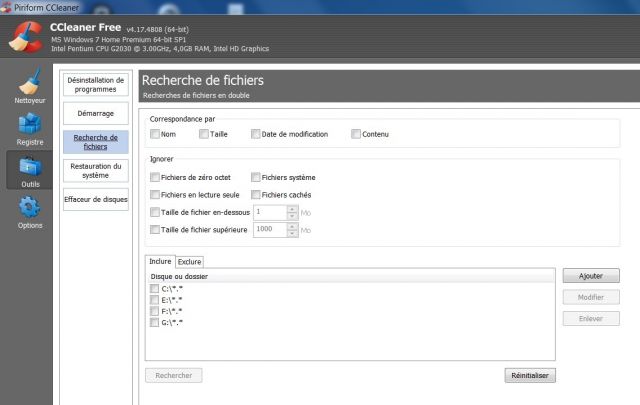The height and width of the screenshot is (405, 640).
Task: Decrease the maximum file size spinner
Action: pyautogui.click(x=292, y=233)
